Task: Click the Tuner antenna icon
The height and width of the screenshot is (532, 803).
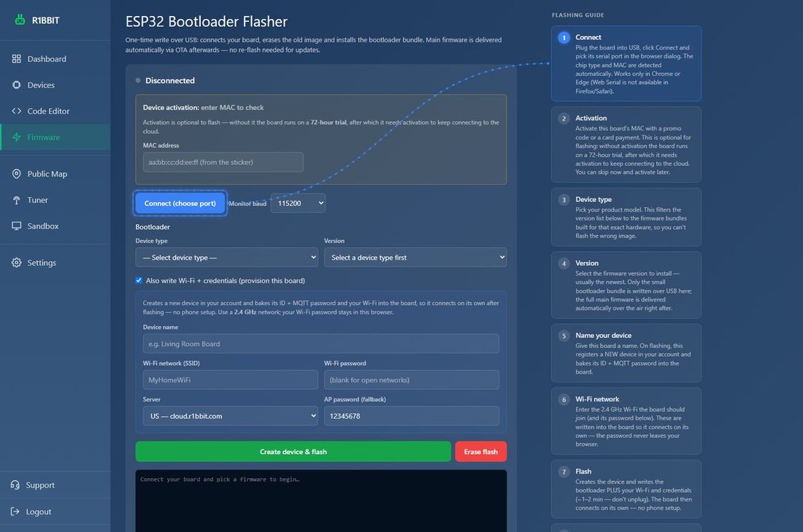Action: pos(16,200)
